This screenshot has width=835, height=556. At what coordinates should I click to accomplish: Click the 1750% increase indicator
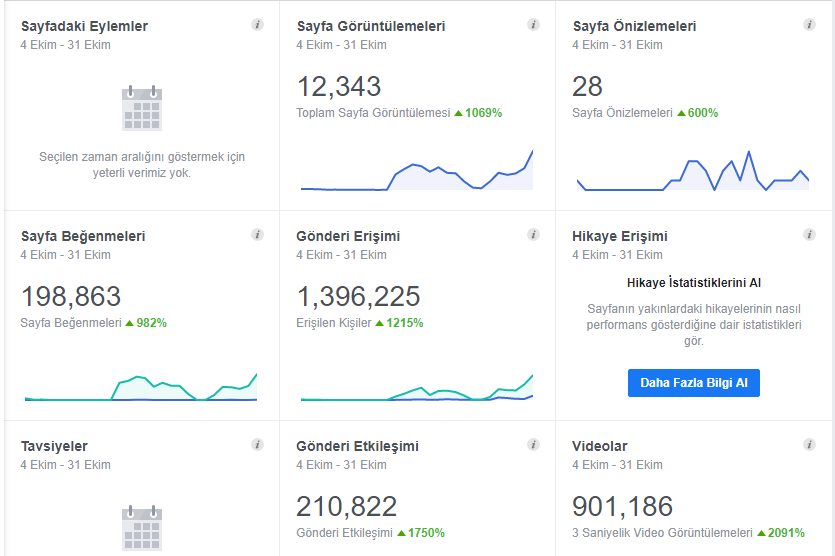(421, 533)
